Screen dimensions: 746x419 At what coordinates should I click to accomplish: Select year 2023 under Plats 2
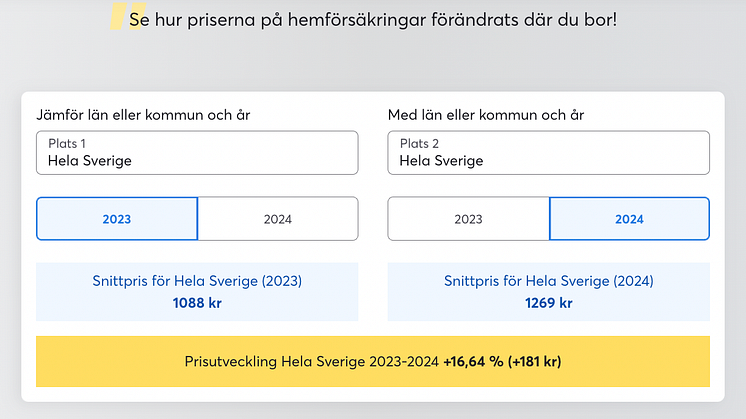coord(468,219)
